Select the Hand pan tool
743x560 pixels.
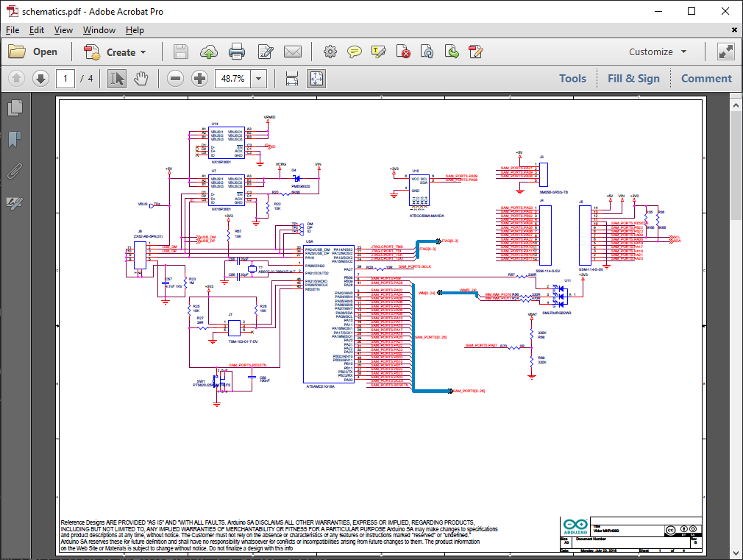(x=141, y=79)
